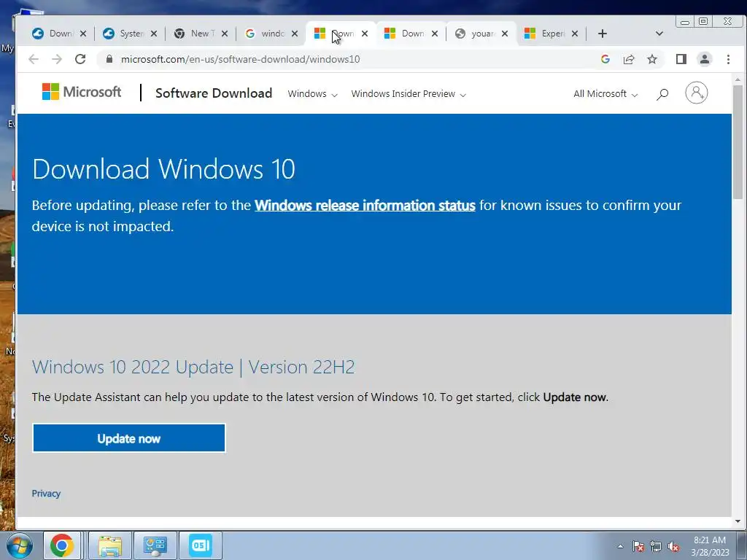Open the Chrome three-dot menu
The width and height of the screenshot is (747, 560).
(728, 59)
